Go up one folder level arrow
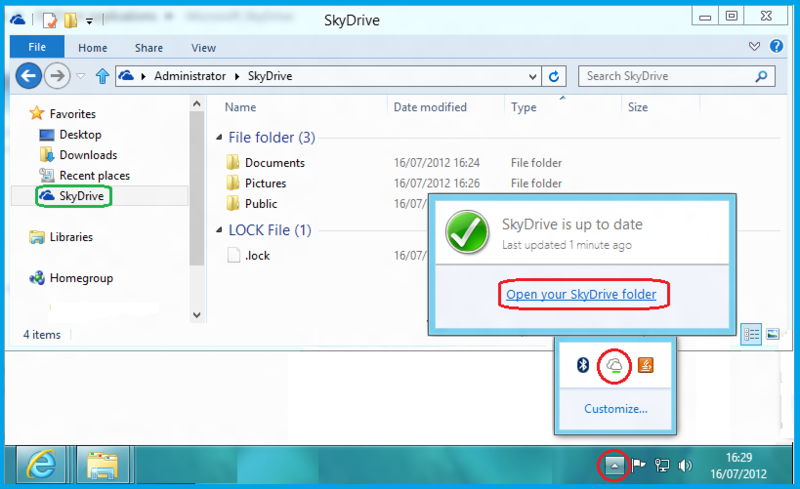Screen dimensions: 800x489 coord(102,76)
